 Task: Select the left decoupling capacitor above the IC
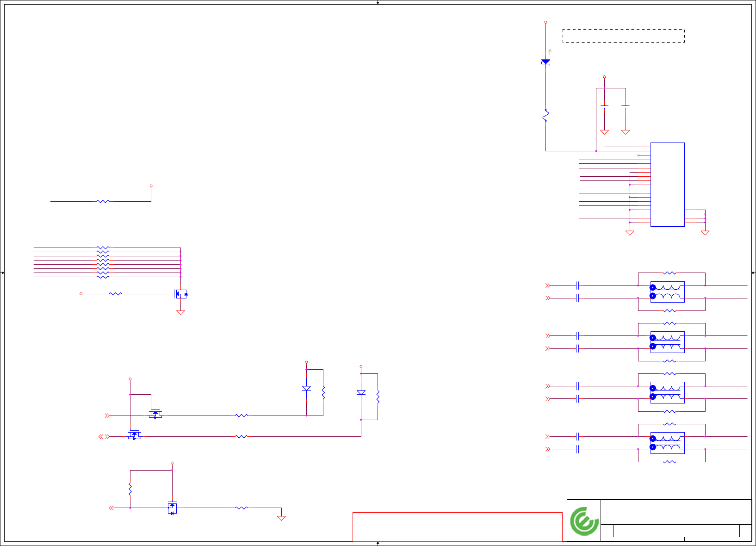[604, 107]
